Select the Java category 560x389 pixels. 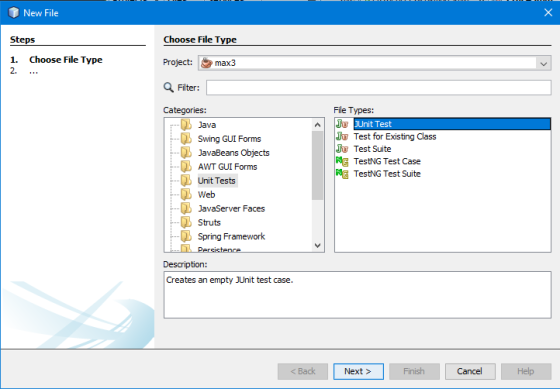coord(207,125)
